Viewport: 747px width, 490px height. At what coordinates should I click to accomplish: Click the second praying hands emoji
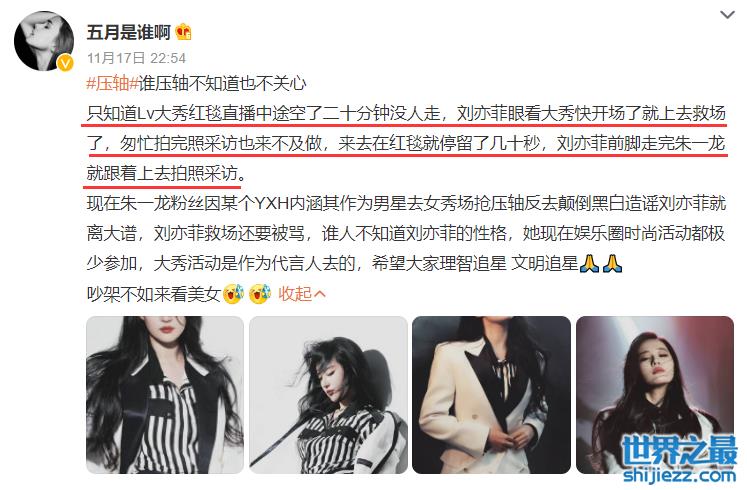pos(612,263)
